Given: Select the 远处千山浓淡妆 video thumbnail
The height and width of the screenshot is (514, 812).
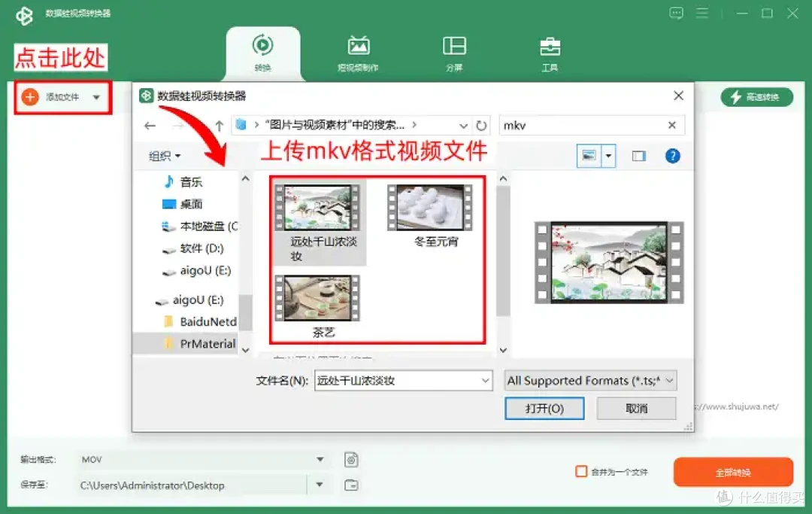Looking at the screenshot, I should 318,208.
